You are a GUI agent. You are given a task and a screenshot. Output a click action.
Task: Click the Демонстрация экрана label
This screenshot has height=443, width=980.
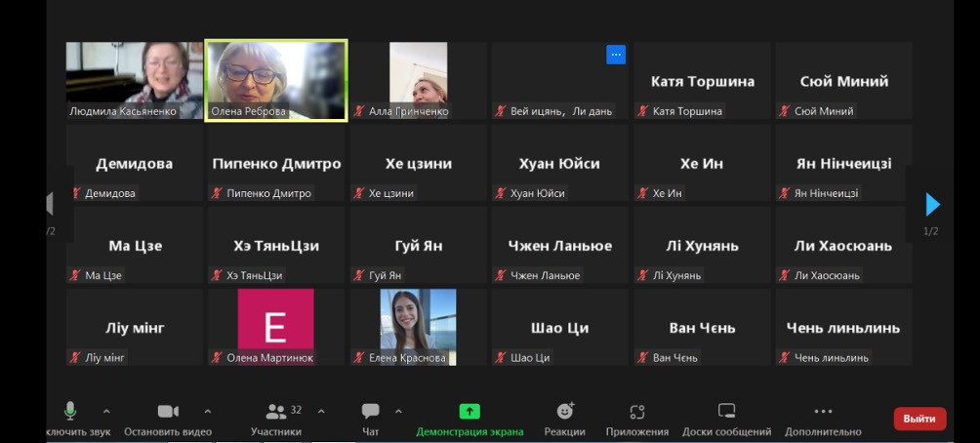click(x=470, y=431)
